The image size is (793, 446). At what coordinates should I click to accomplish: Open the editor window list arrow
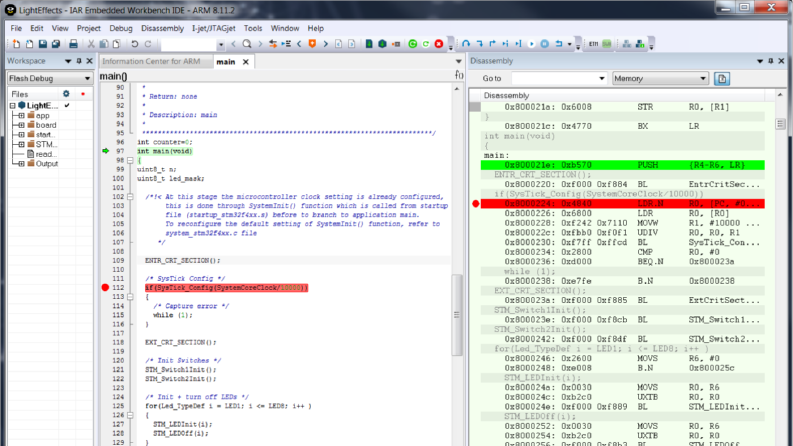coord(458,61)
